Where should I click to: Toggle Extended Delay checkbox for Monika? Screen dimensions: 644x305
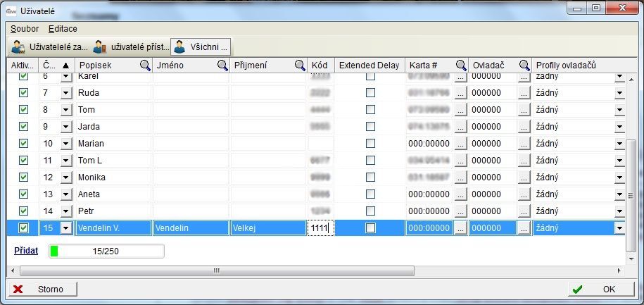point(370,178)
